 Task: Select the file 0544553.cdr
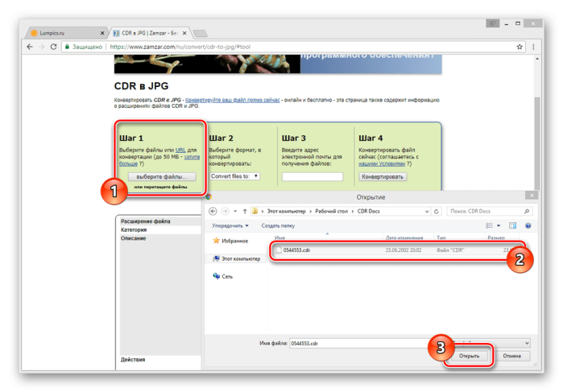[x=395, y=250]
